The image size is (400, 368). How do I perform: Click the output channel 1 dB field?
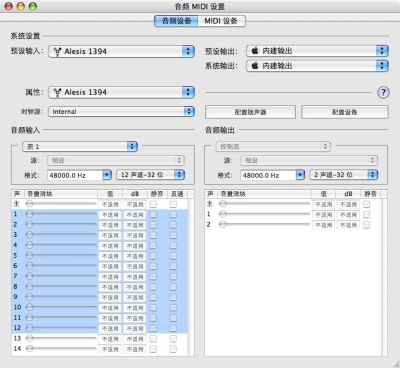click(348, 215)
